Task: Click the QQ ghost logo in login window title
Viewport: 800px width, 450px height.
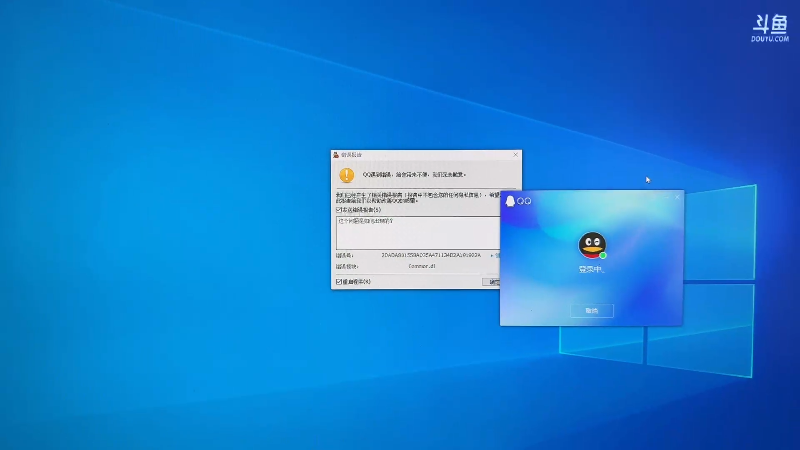Action: pyautogui.click(x=510, y=202)
